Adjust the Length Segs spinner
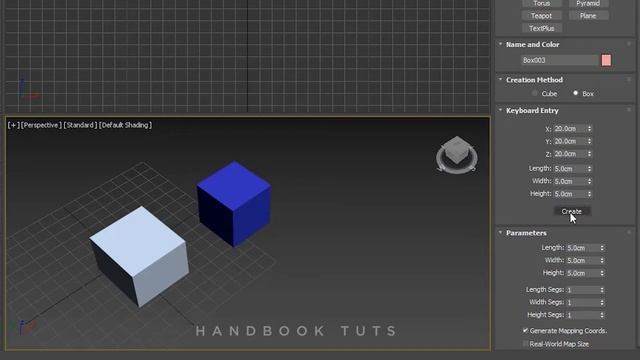The image size is (640, 360). click(602, 290)
